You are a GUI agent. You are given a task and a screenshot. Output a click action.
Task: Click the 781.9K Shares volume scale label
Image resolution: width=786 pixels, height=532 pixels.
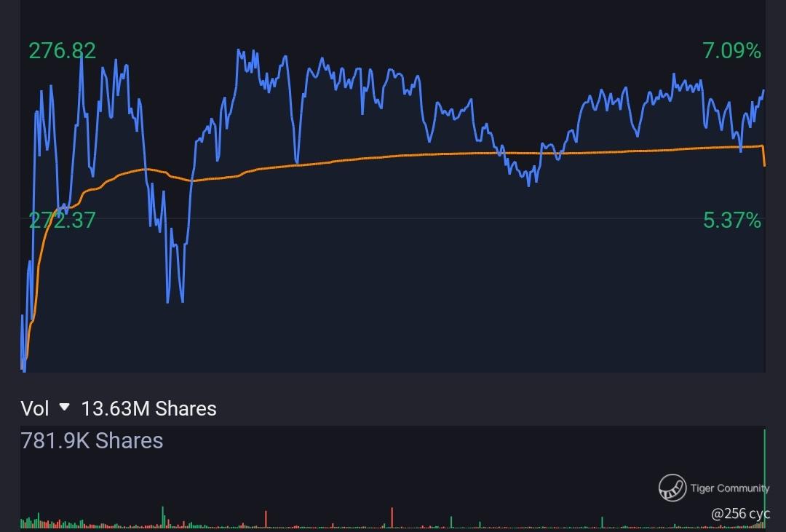[x=92, y=441]
